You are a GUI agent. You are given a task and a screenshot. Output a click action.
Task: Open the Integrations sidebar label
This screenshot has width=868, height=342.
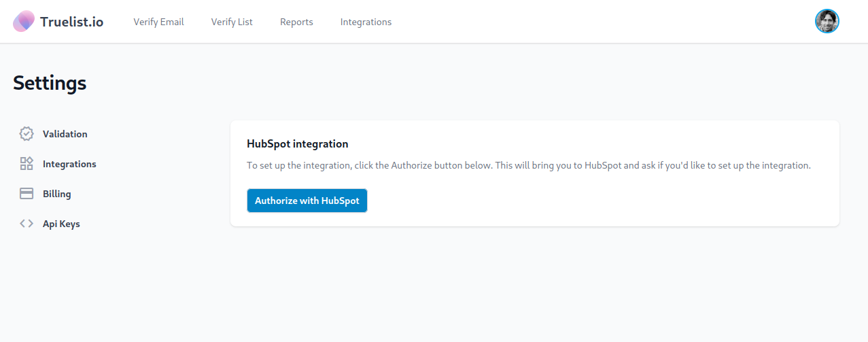pyautogui.click(x=69, y=164)
